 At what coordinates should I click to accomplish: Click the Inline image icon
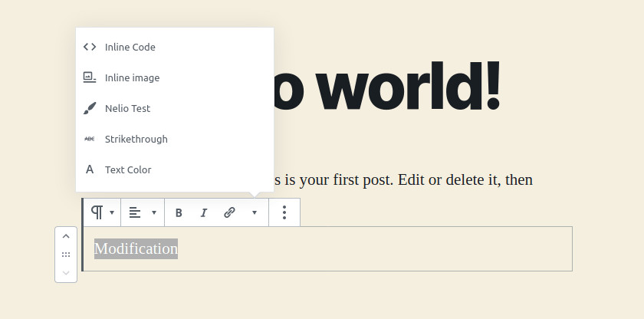90,77
